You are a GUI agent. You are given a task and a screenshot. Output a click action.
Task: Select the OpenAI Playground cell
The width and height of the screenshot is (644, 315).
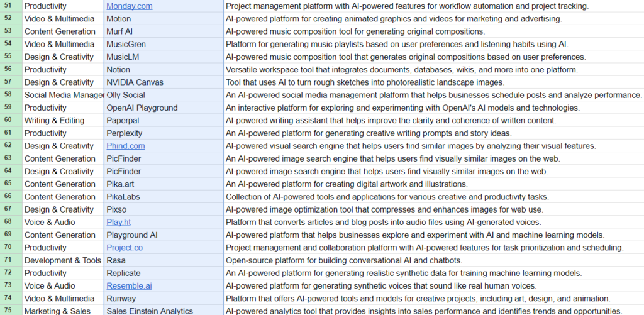coord(164,108)
